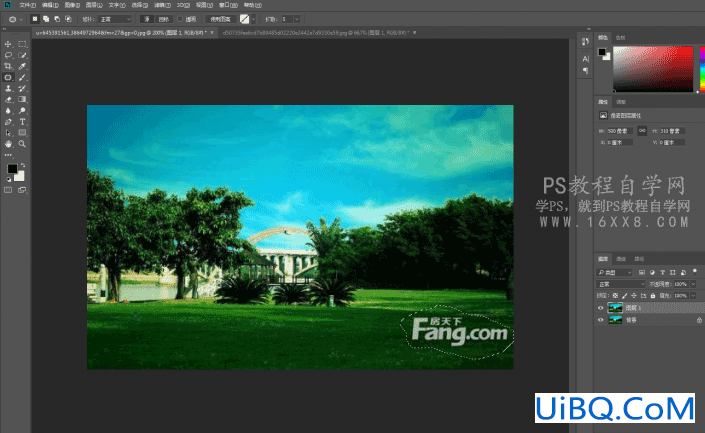705x433 pixels.
Task: Choose Add to Selection mode
Action: pos(46,19)
